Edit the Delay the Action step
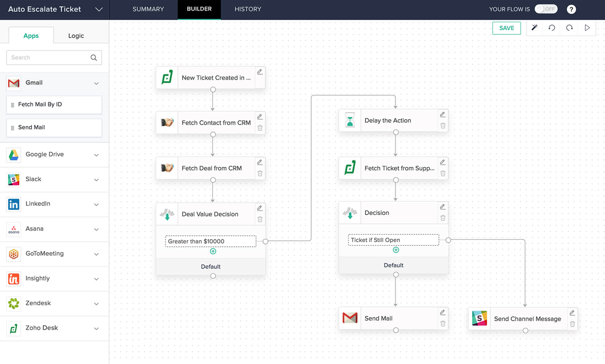605x364 pixels. coord(443,114)
